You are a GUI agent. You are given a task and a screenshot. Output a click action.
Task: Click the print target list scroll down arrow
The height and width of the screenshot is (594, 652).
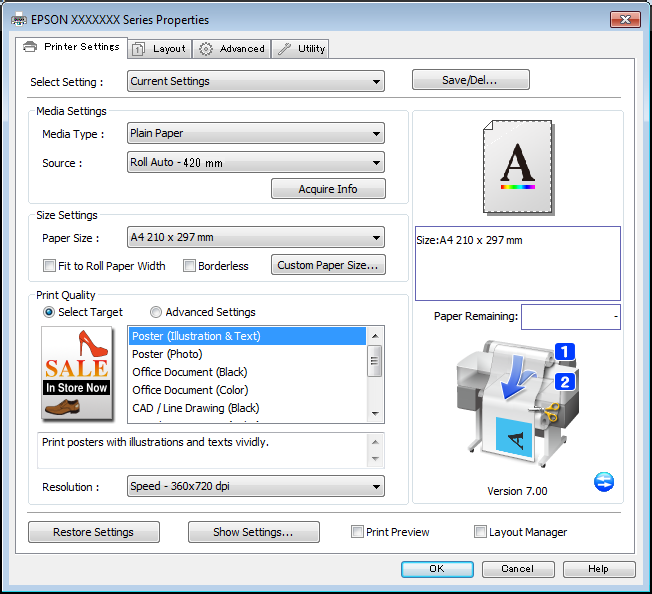375,414
